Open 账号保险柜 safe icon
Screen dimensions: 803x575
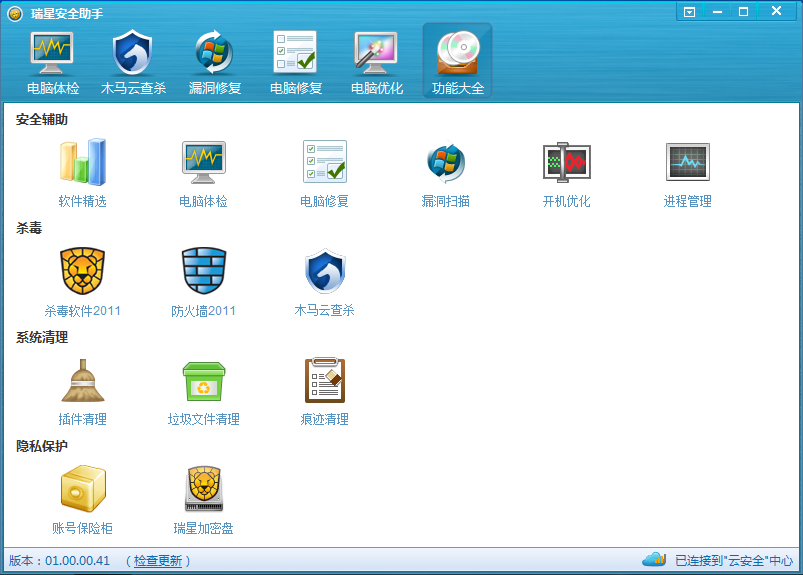tap(83, 488)
